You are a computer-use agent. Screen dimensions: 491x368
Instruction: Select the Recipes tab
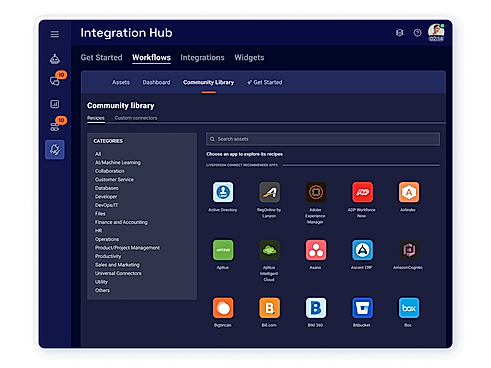coord(96,118)
